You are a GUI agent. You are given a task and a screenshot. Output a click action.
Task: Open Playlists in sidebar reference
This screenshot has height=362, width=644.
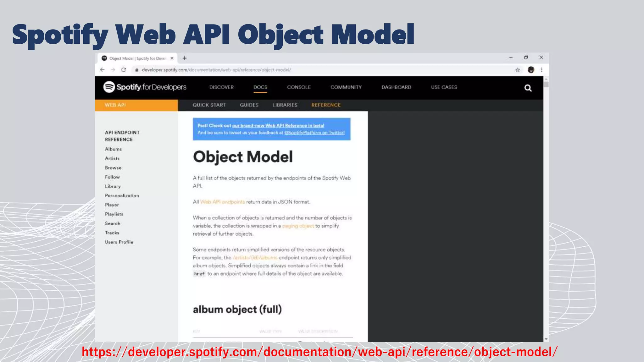click(x=114, y=214)
